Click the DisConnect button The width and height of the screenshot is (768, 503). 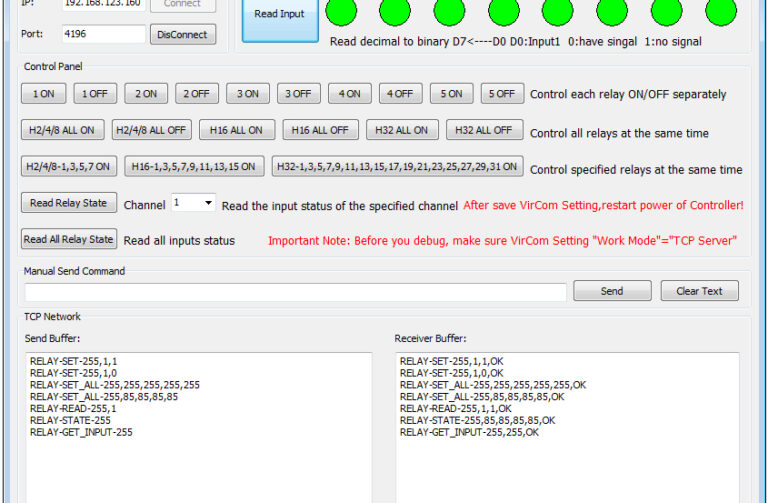(x=183, y=35)
